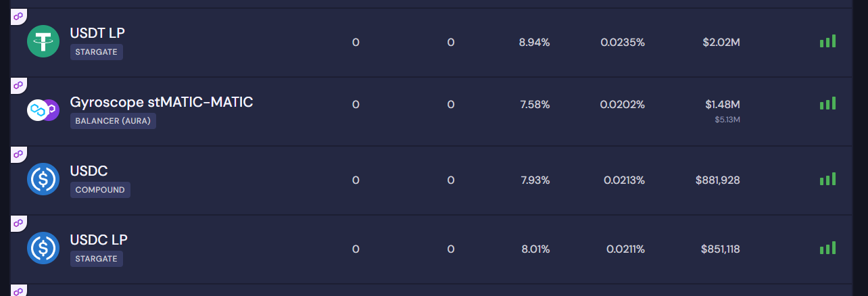This screenshot has height=296, width=868.
Task: Click the Polygon chain badge on USDC LP row
Action: 18,222
